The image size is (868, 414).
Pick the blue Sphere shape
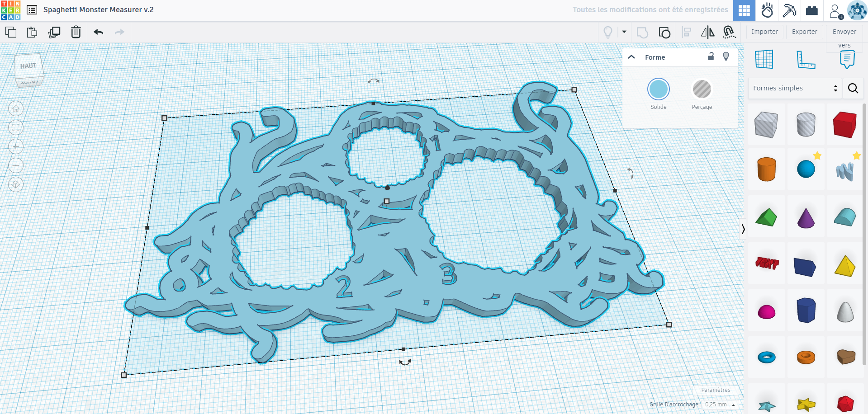(806, 169)
